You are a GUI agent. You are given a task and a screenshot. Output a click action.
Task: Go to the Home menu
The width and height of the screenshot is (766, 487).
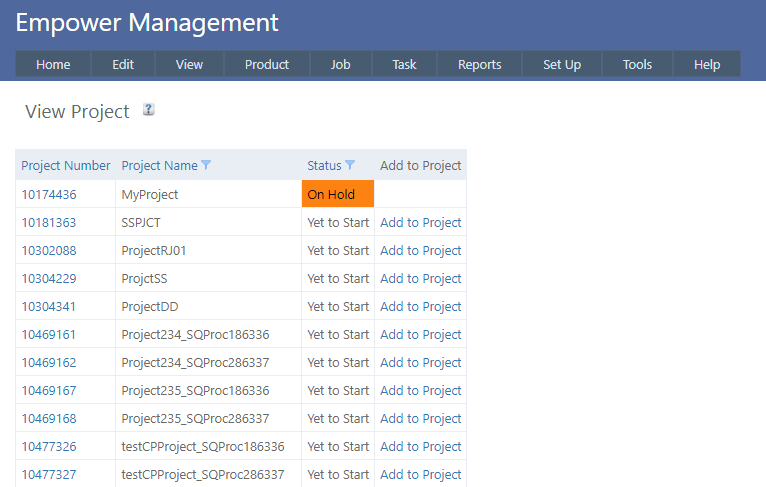pos(53,64)
